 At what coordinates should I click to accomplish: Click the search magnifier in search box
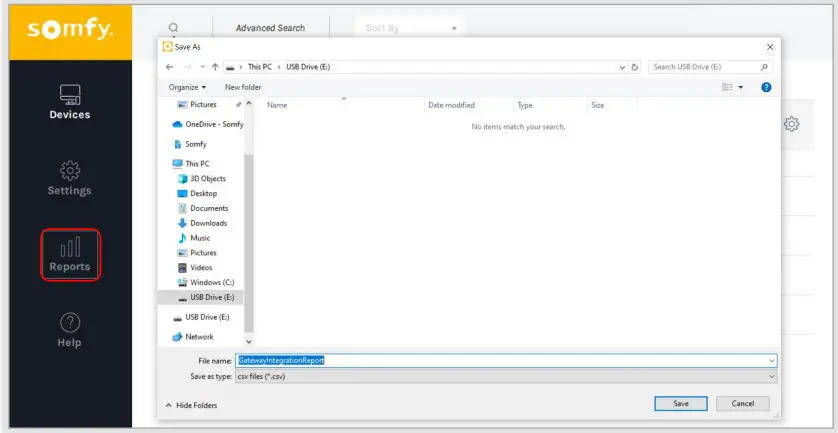(764, 67)
